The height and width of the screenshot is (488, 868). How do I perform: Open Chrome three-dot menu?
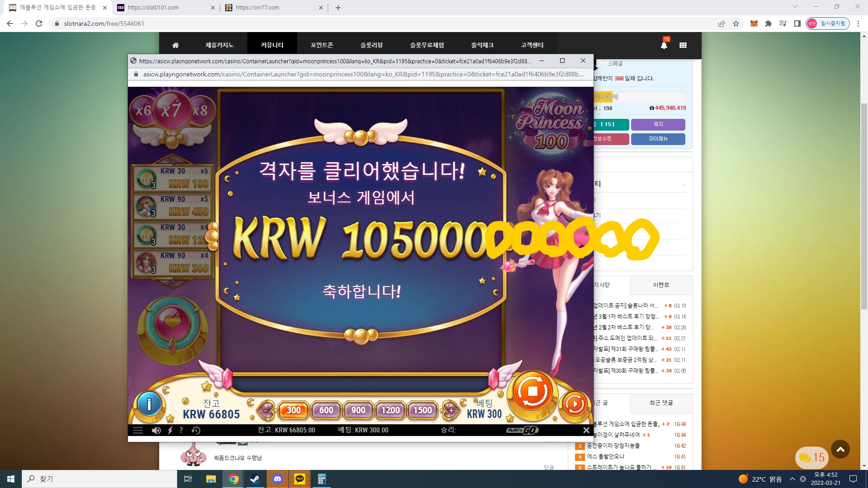(858, 23)
